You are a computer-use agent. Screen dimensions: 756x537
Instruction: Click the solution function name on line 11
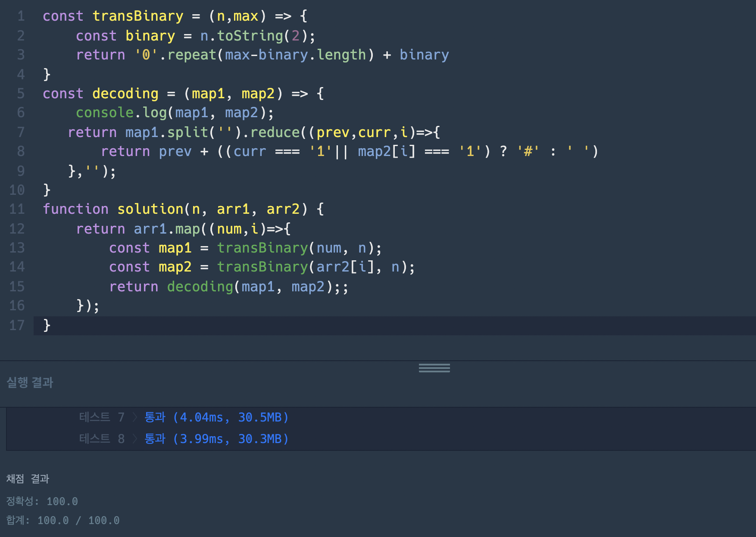pyautogui.click(x=150, y=209)
